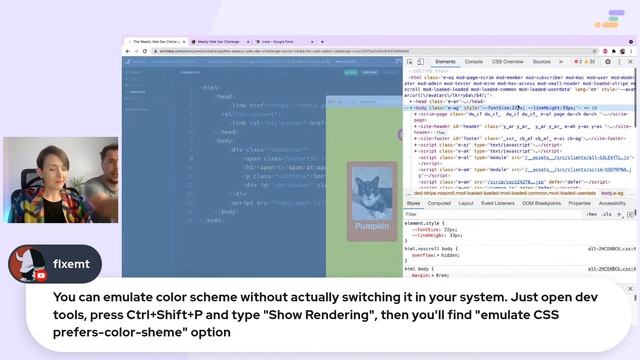Open the DevTools settings gear
This screenshot has width=640, height=360.
coord(608,62)
